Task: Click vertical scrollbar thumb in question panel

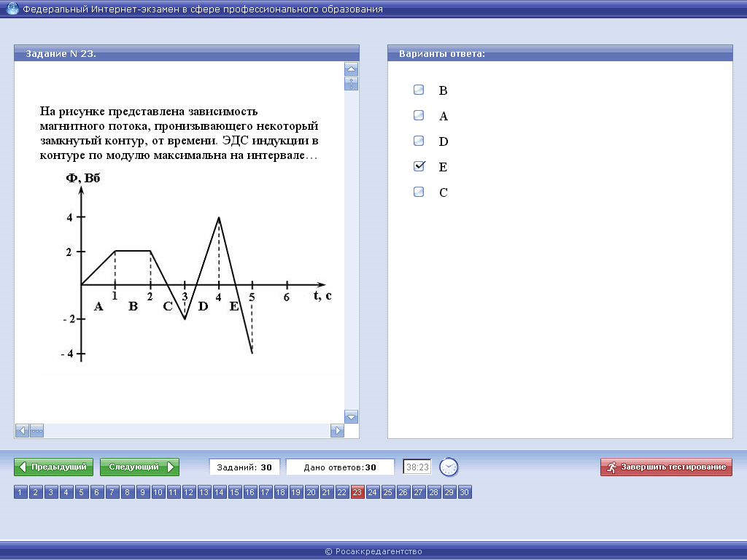Action: tap(351, 84)
